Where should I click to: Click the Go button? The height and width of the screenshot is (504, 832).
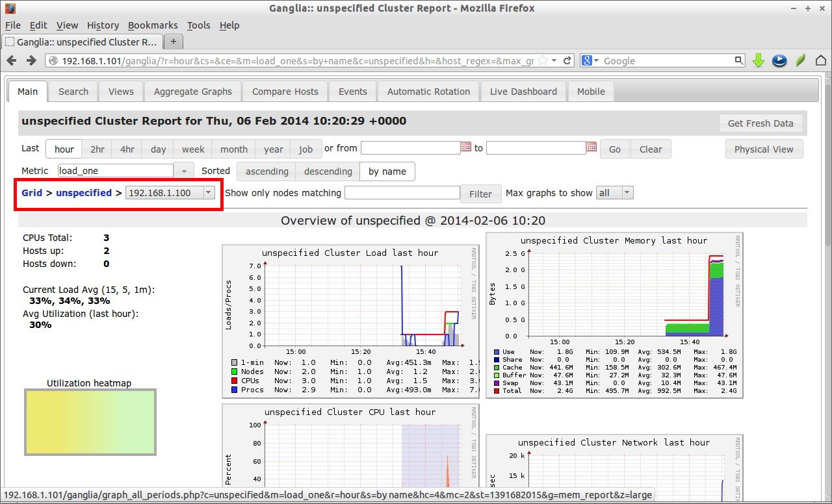click(x=615, y=149)
